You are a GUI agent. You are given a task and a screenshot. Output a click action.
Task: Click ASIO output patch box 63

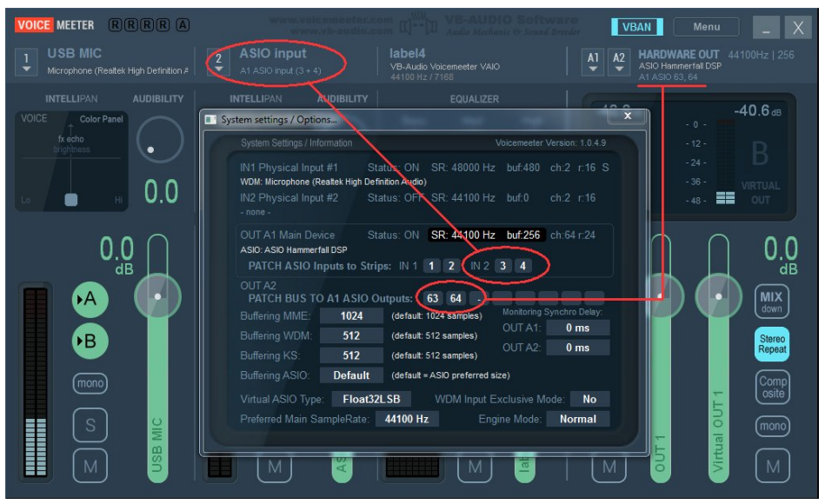(432, 298)
